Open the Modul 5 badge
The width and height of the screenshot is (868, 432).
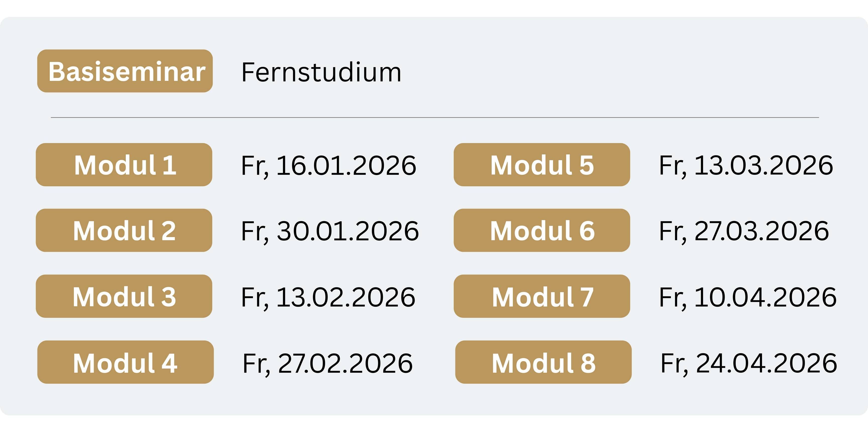542,165
